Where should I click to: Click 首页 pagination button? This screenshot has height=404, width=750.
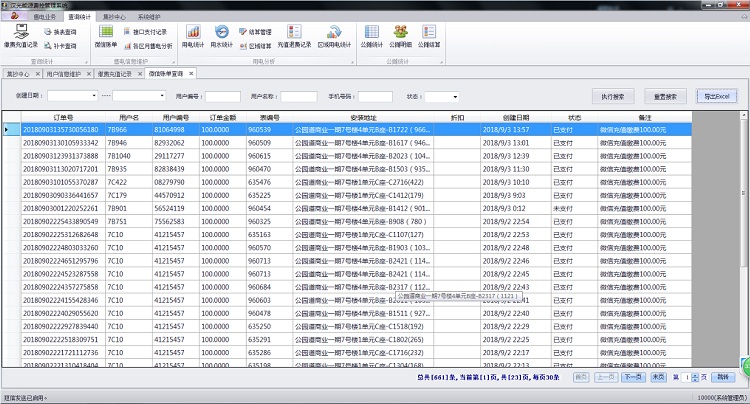tap(581, 377)
